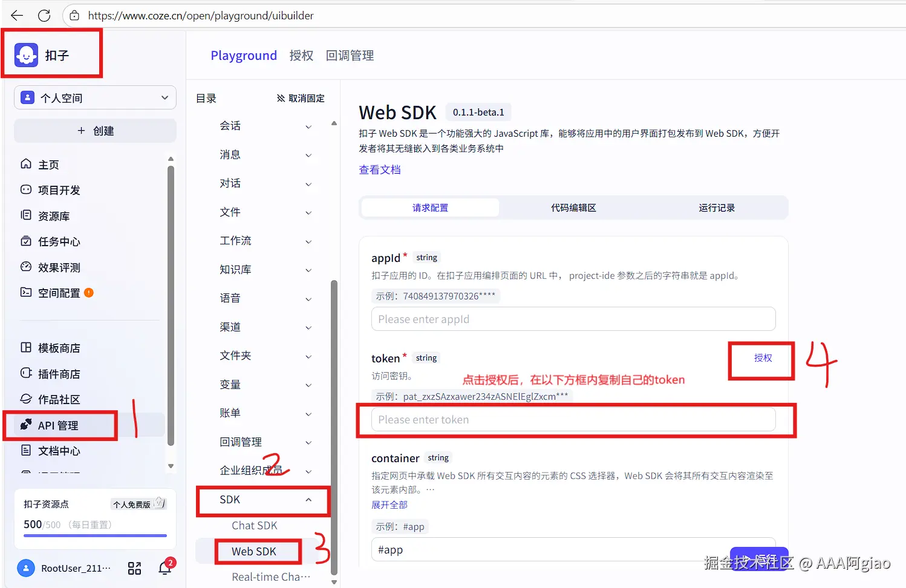The image size is (906, 588).
Task: Click the 扣子资源点 500/500 progress bar
Action: click(95, 535)
